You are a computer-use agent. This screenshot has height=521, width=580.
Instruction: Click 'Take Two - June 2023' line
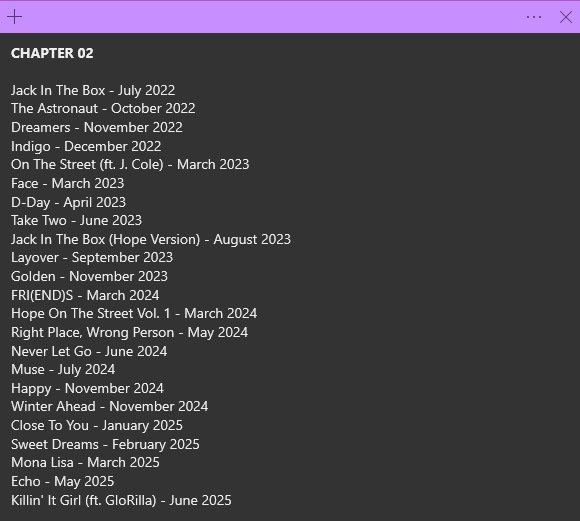tap(77, 221)
